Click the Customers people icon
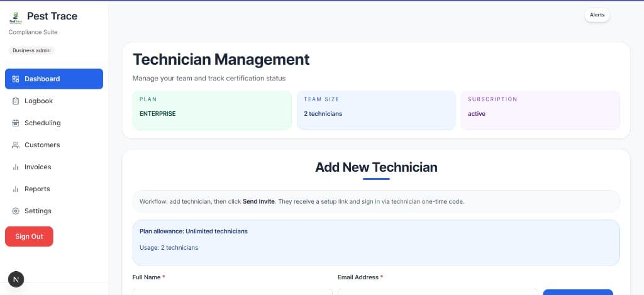The height and width of the screenshot is (295, 644). click(16, 145)
